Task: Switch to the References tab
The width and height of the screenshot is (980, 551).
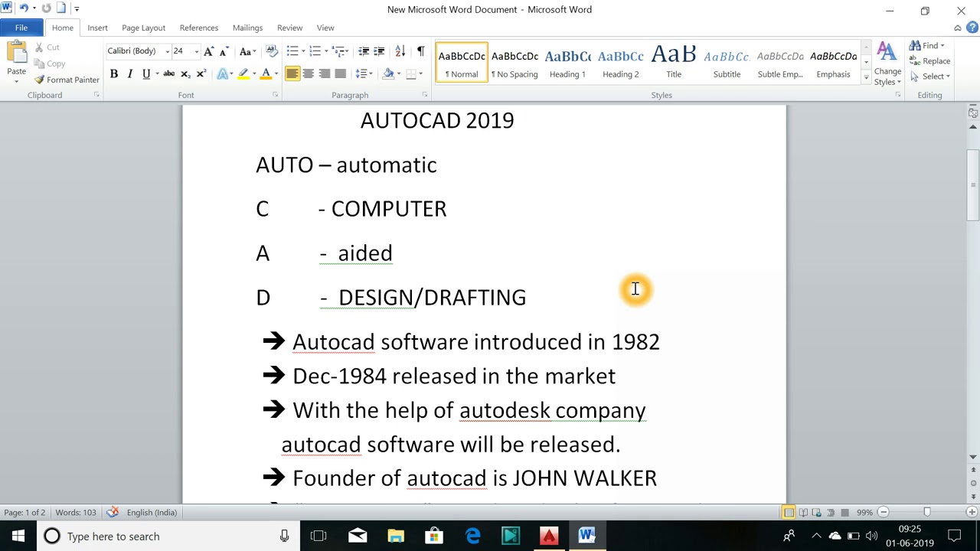Action: click(x=199, y=28)
